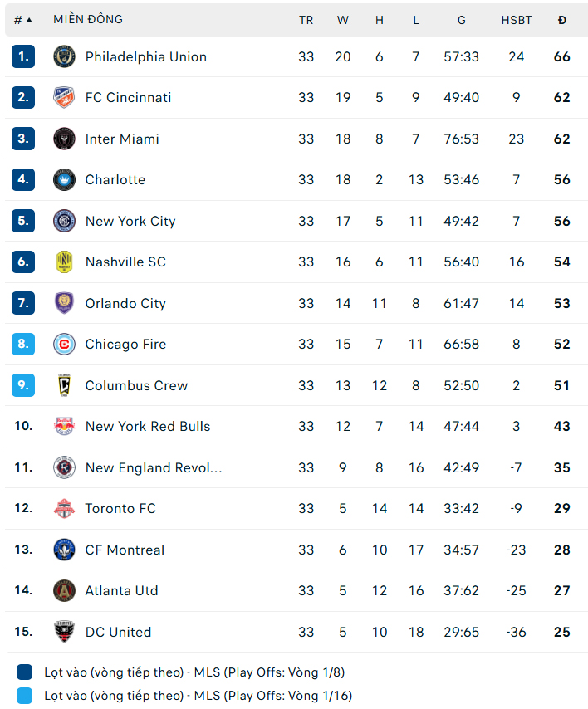
Task: Open the Charlotte team page link
Action: [115, 179]
